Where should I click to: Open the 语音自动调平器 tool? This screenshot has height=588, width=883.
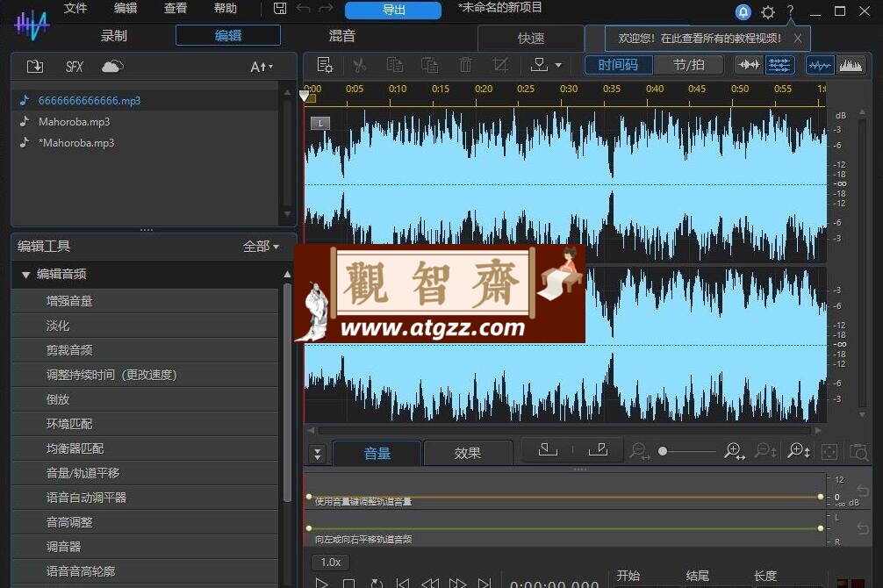(146, 498)
